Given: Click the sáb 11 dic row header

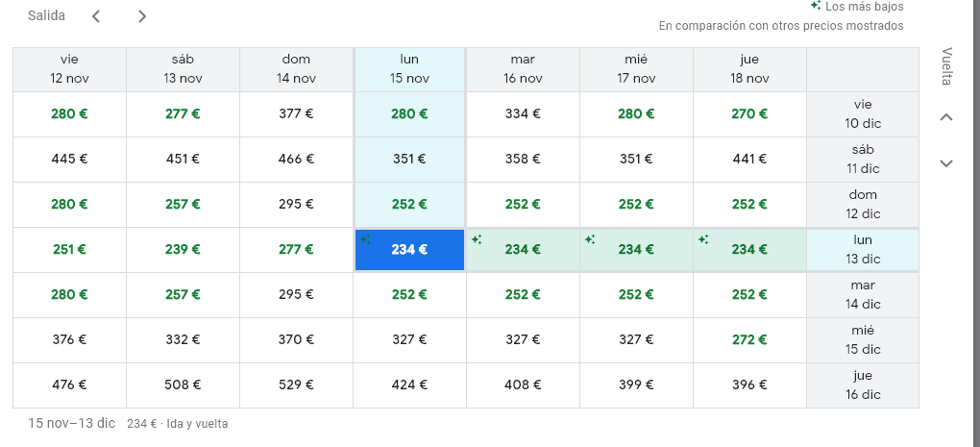Looking at the screenshot, I should (x=863, y=160).
